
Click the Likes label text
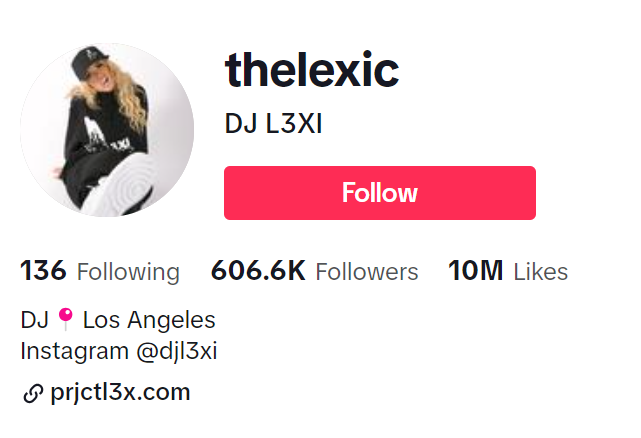[540, 272]
